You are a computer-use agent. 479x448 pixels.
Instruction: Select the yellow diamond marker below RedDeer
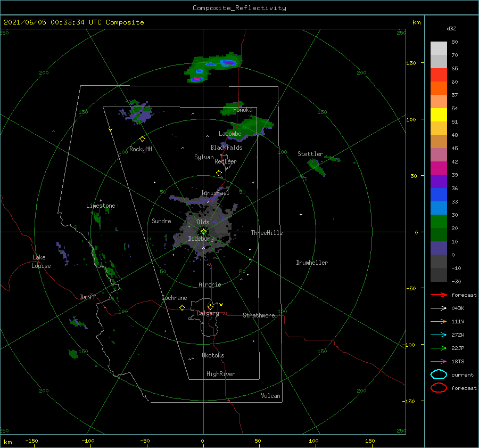[x=219, y=173]
